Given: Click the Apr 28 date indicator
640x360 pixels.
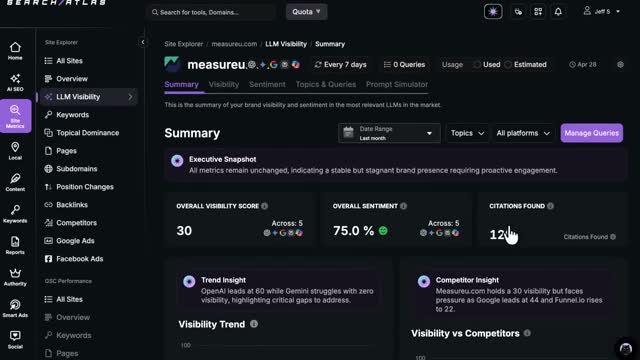Looking at the screenshot, I should (x=583, y=64).
